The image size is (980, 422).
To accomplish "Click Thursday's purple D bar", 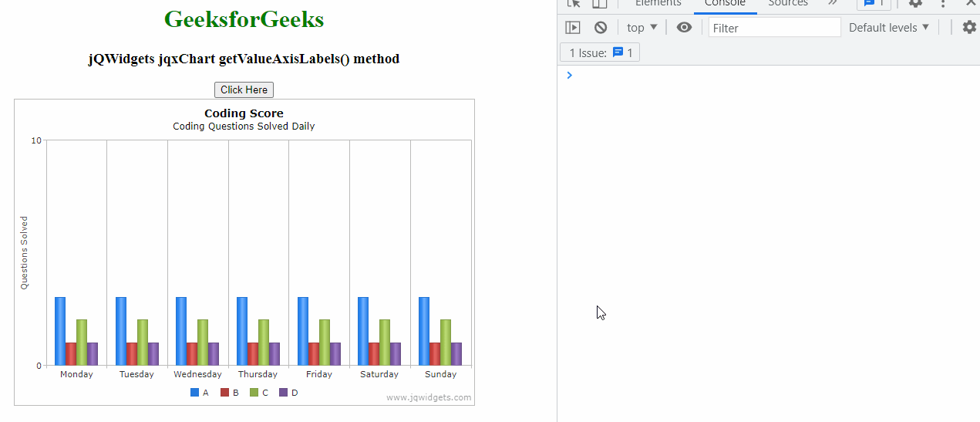I will [x=274, y=354].
